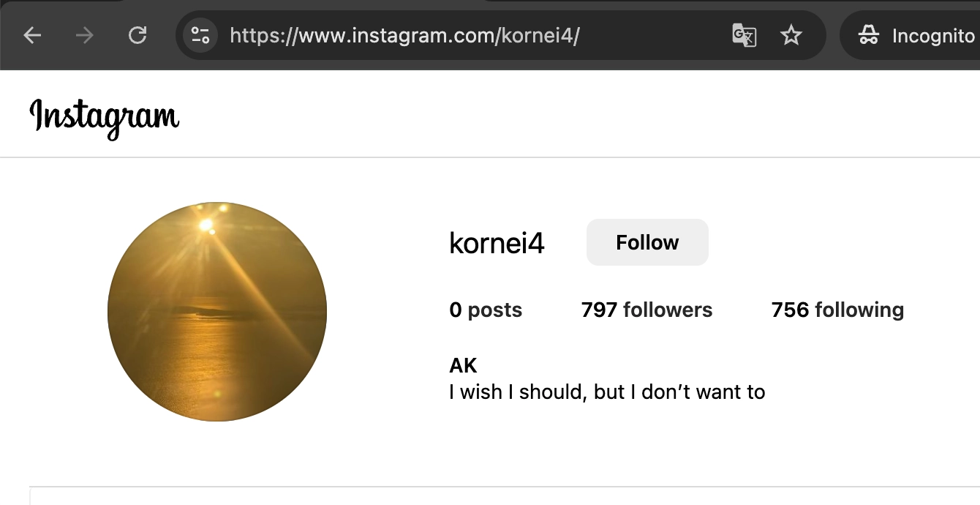Open the 797 followers list
Image resolution: width=980 pixels, height=505 pixels.
[x=647, y=310]
